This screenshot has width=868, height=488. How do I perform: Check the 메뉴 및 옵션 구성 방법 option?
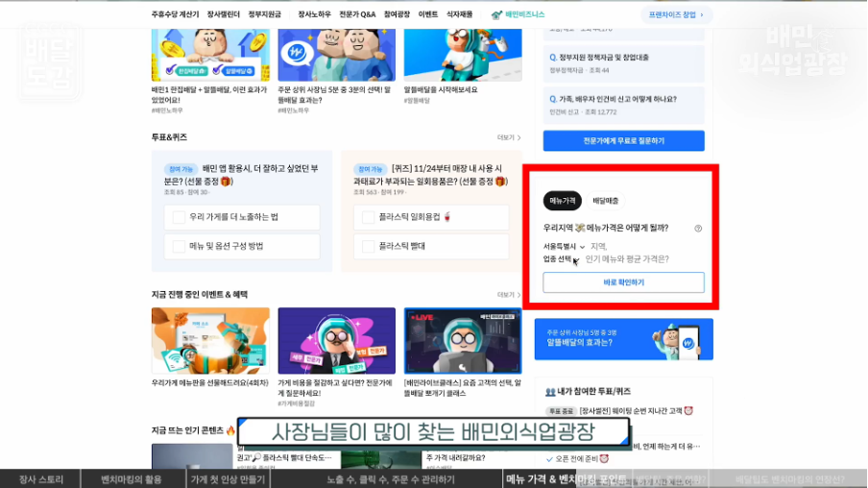pyautogui.click(x=242, y=246)
